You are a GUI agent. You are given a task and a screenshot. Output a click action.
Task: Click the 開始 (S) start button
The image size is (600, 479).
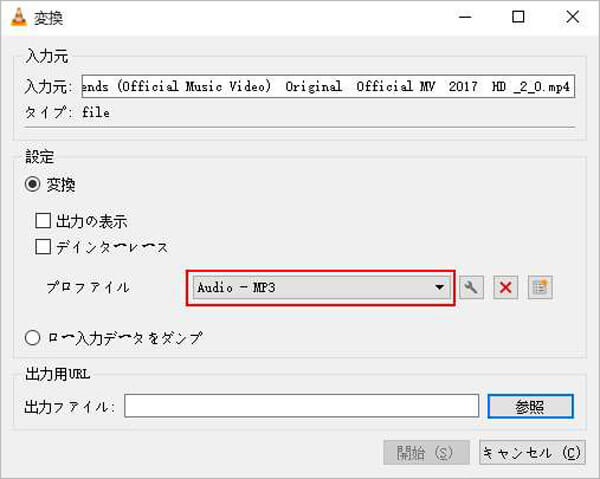426,453
